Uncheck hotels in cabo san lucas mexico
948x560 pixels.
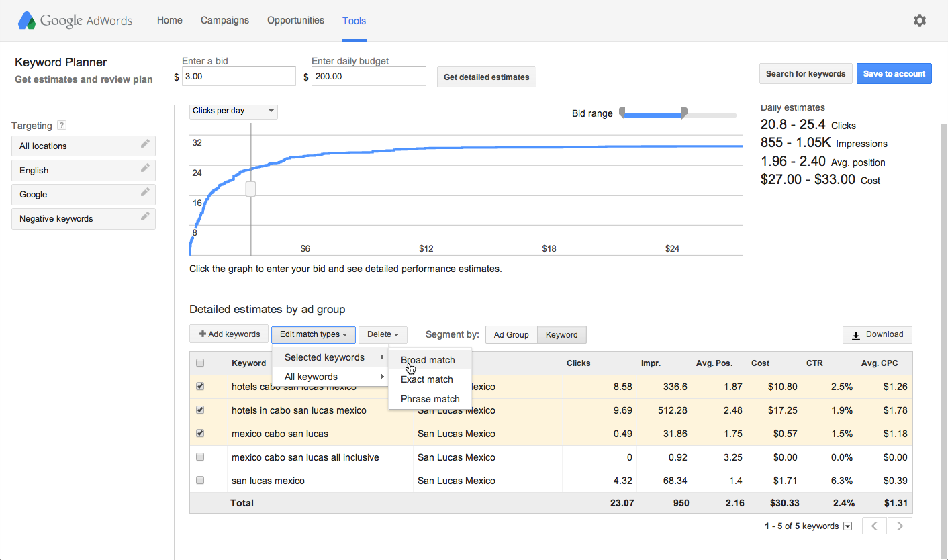(x=200, y=410)
